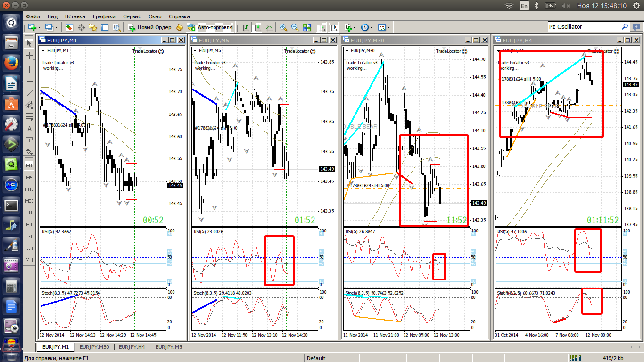Image resolution: width=644 pixels, height=362 pixels.
Task: Launch MetaEditor yellow book icon
Action: pos(180,27)
